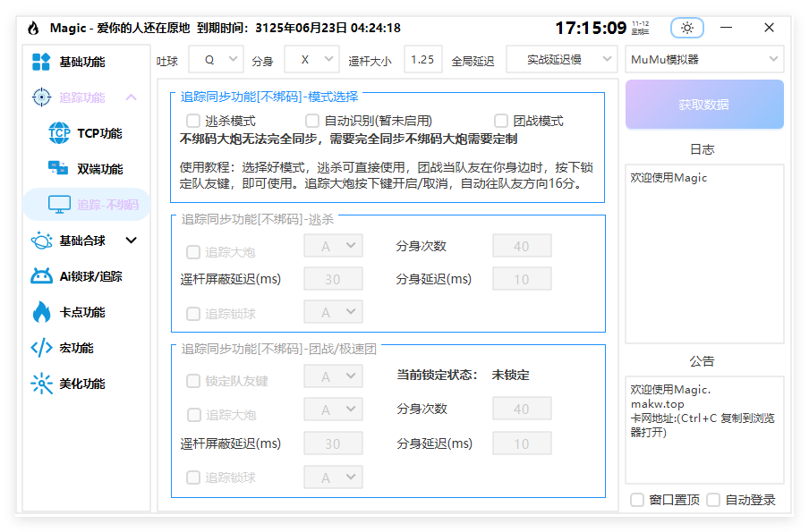Check the 团战模式 option

(x=500, y=120)
